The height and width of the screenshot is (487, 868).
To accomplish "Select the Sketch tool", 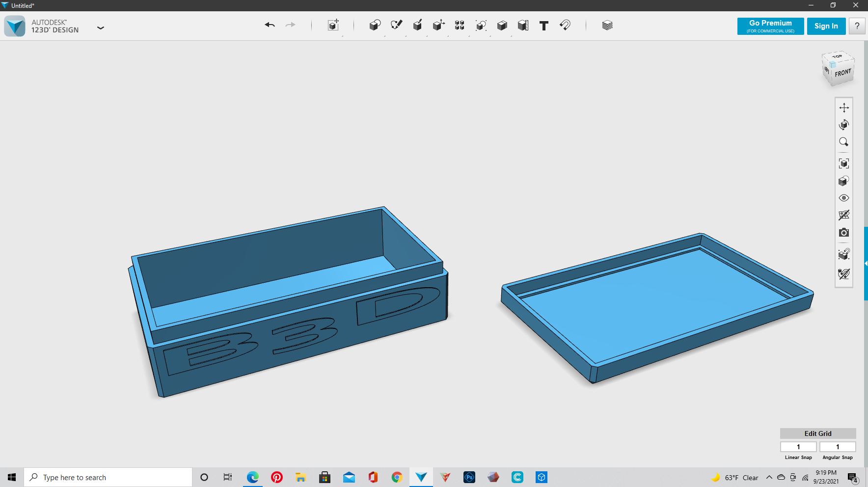I will point(396,25).
